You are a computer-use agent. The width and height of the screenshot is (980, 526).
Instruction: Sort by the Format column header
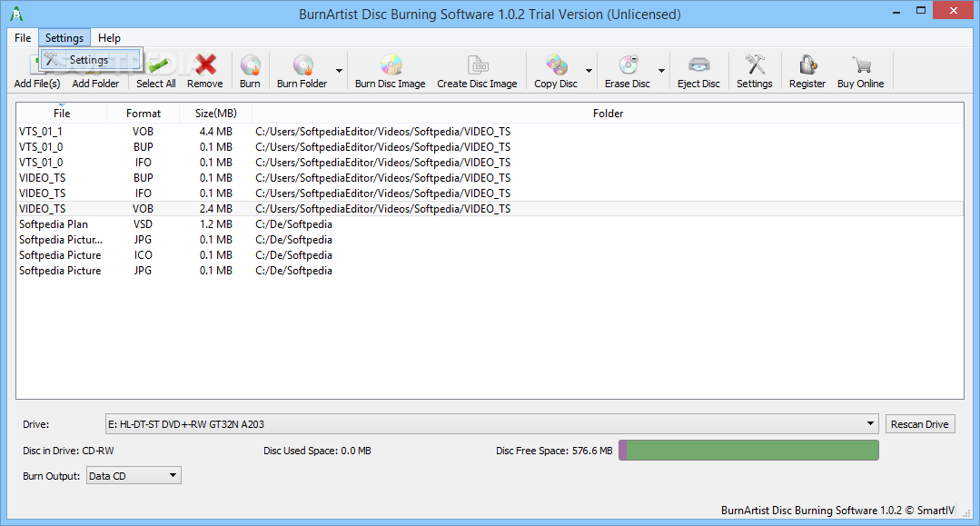tap(144, 114)
